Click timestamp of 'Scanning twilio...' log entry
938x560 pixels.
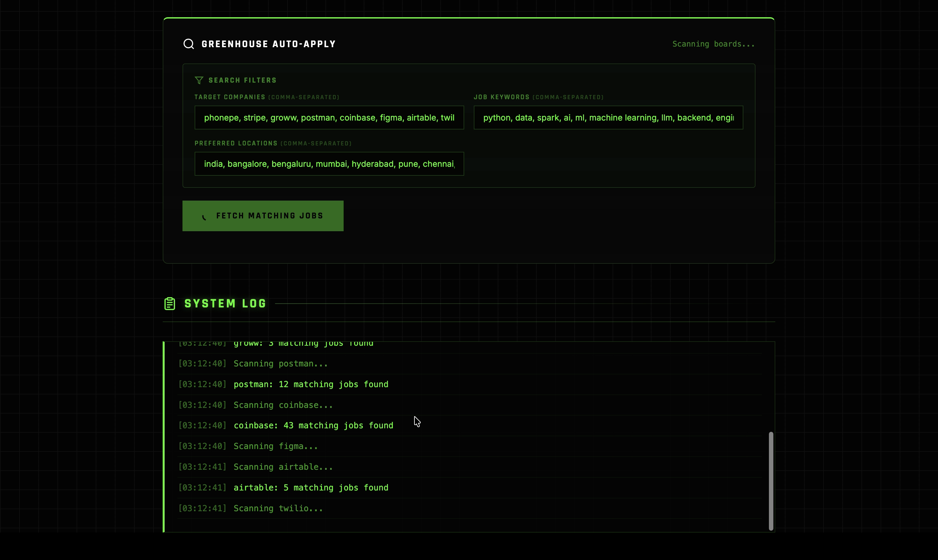[x=202, y=509]
